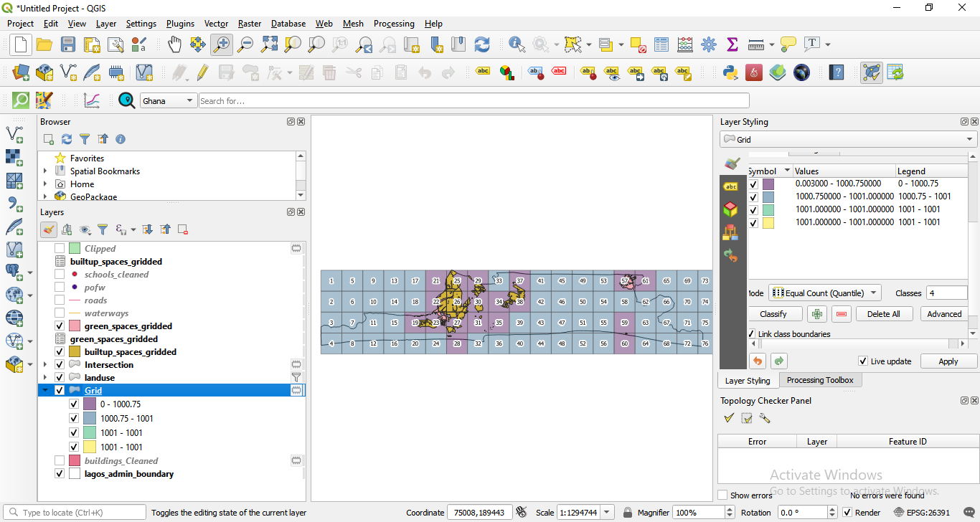Viewport: 980px width, 522px height.
Task: Open the 3D View cube tab in Layer Styling
Action: pyautogui.click(x=731, y=209)
